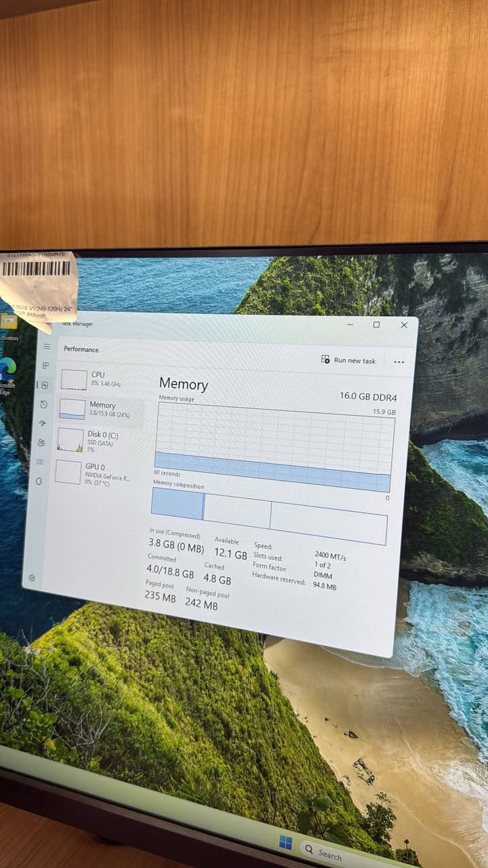Viewport: 488px width, 868px height.
Task: Open the Users page icon
Action: pyautogui.click(x=41, y=443)
